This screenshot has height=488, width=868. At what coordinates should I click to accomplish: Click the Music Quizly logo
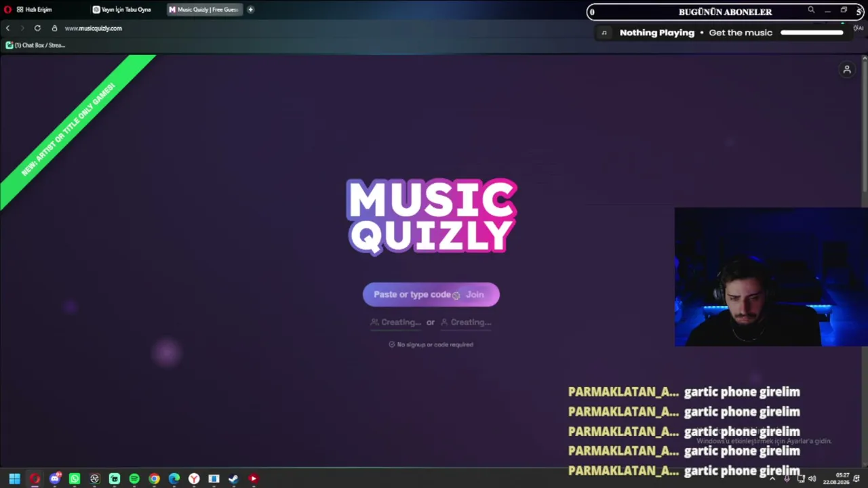coord(431,217)
